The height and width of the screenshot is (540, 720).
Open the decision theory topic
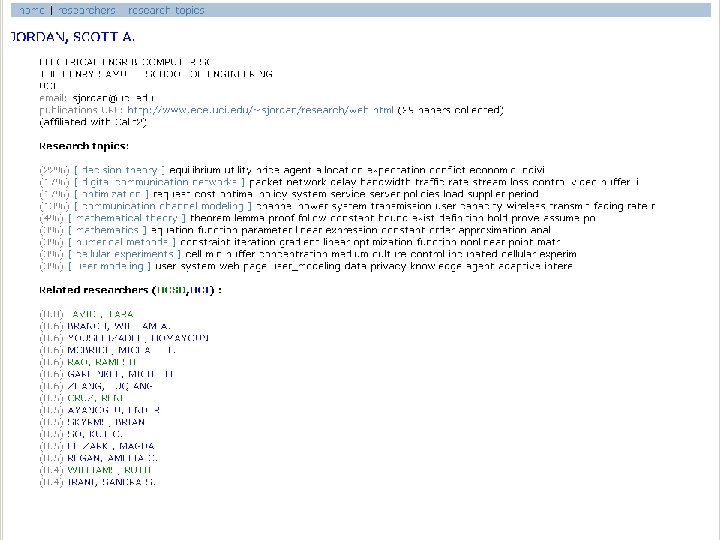(119, 170)
